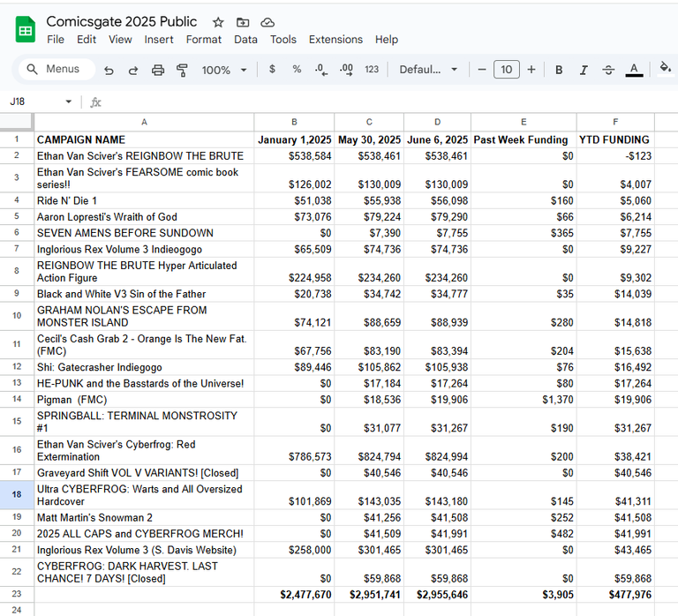Click the CAMPAIGN NAME header cell
The width and height of the screenshot is (678, 616).
(144, 139)
